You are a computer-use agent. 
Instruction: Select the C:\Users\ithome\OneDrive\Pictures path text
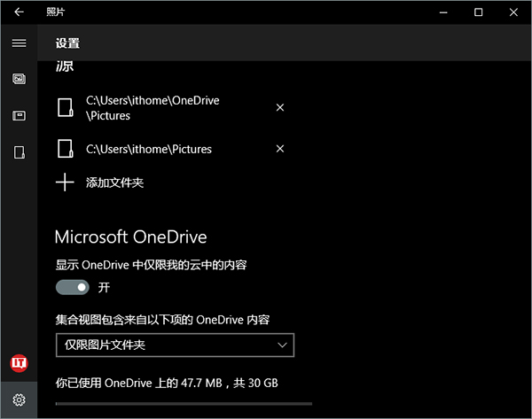(153, 108)
